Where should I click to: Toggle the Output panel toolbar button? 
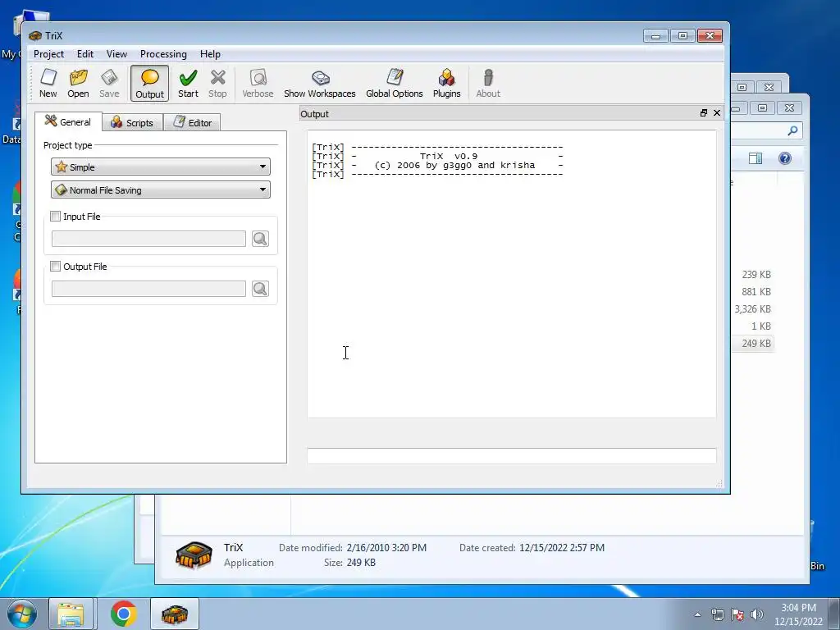pyautogui.click(x=149, y=84)
